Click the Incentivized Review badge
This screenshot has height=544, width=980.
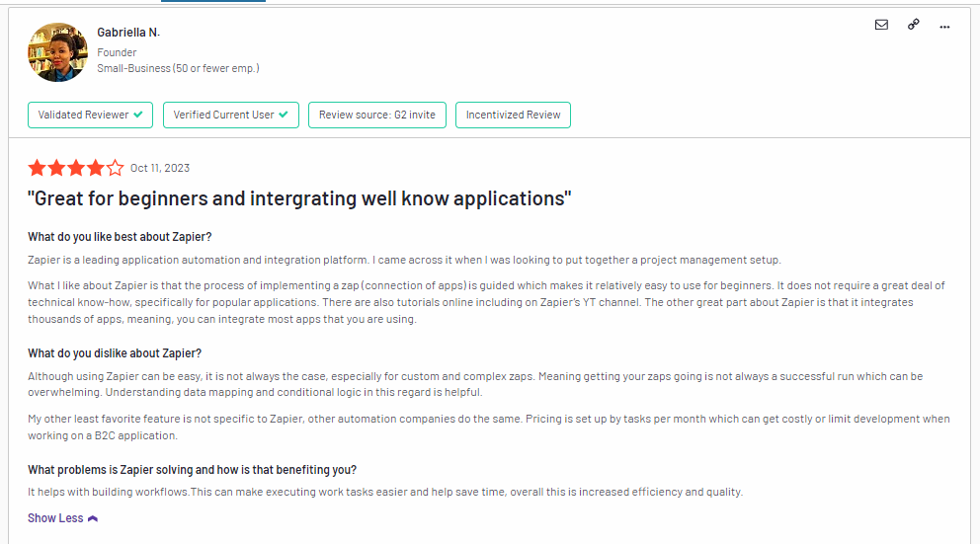(513, 115)
